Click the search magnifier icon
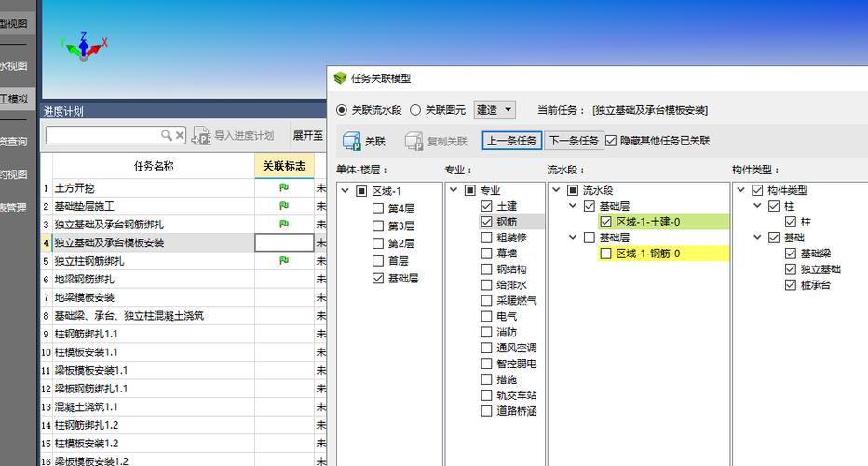 click(166, 135)
